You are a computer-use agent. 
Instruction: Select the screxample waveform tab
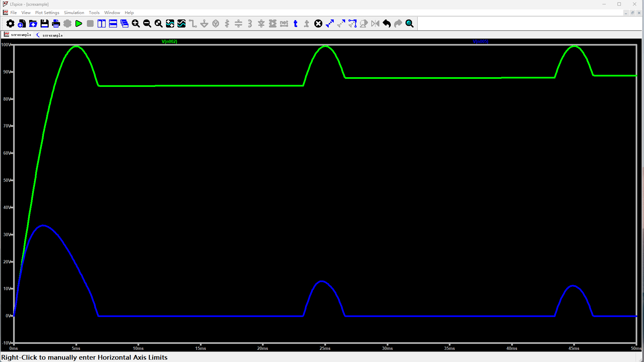[x=17, y=35]
